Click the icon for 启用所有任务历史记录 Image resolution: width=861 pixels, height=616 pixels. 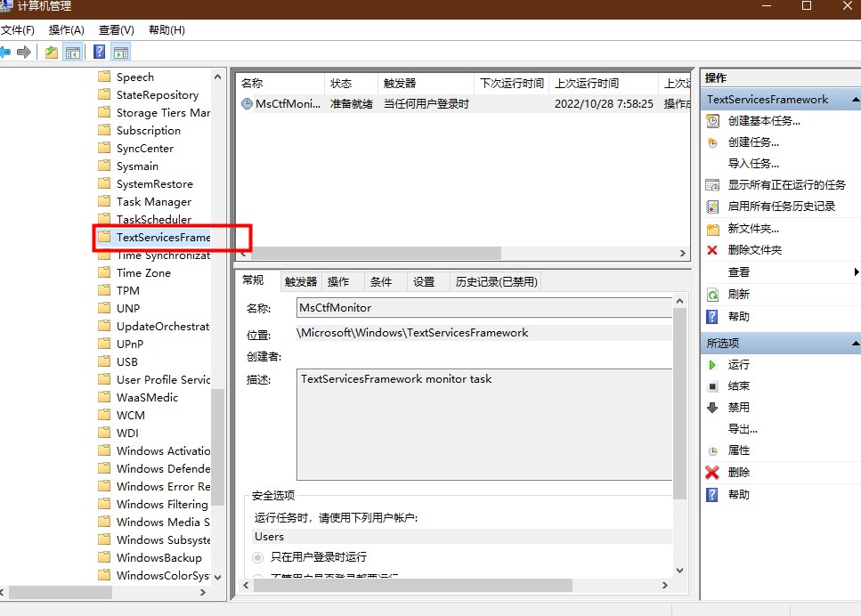(x=712, y=207)
